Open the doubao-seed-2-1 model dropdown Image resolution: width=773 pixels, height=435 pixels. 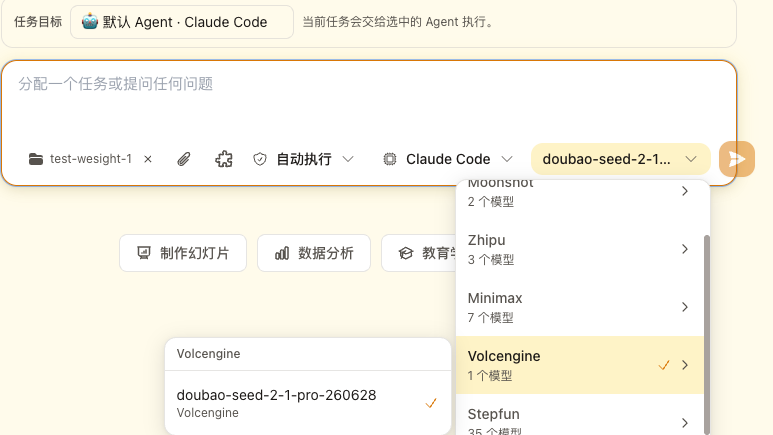[620, 159]
